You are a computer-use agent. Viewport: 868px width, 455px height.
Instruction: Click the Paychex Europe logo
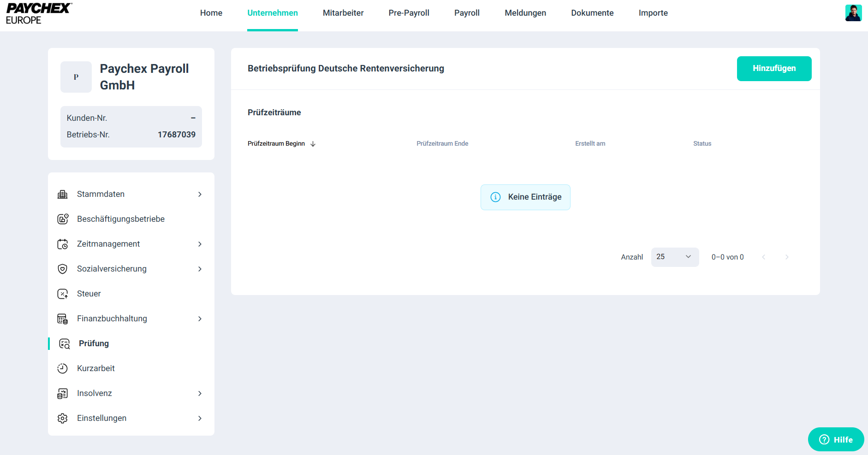point(39,13)
